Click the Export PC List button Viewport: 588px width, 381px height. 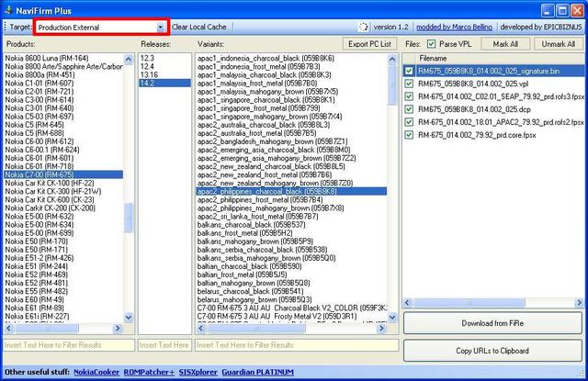coord(369,44)
